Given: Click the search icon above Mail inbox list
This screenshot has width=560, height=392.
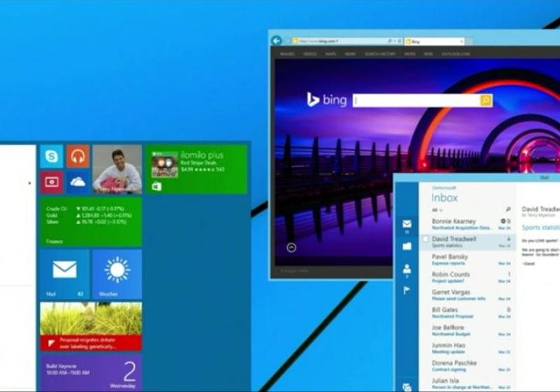Looking at the screenshot, I should click(508, 209).
